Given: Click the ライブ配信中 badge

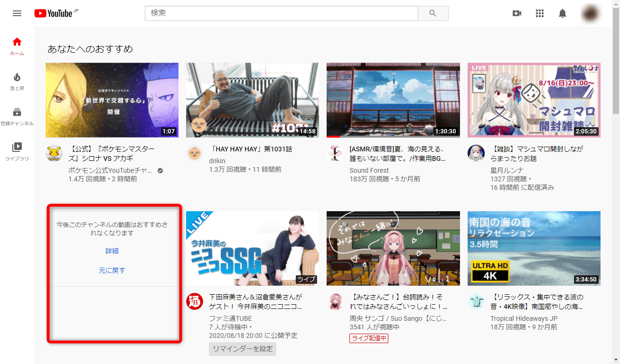Looking at the screenshot, I should [369, 338].
